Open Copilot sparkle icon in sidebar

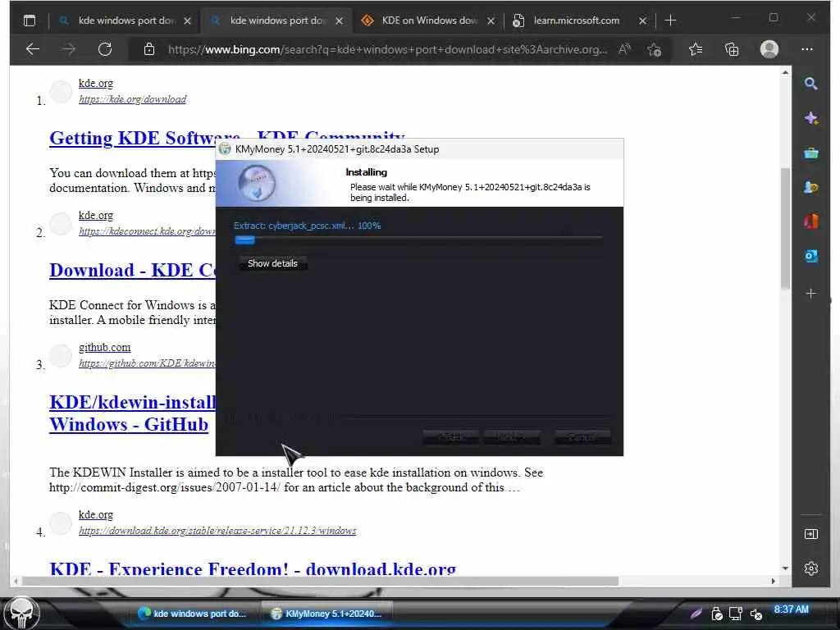point(811,118)
